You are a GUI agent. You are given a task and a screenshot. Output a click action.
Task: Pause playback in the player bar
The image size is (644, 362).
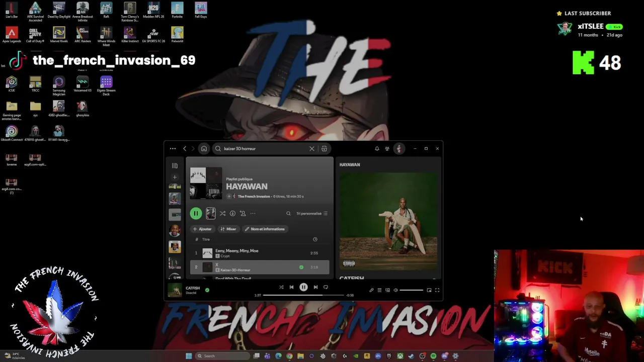click(x=303, y=288)
